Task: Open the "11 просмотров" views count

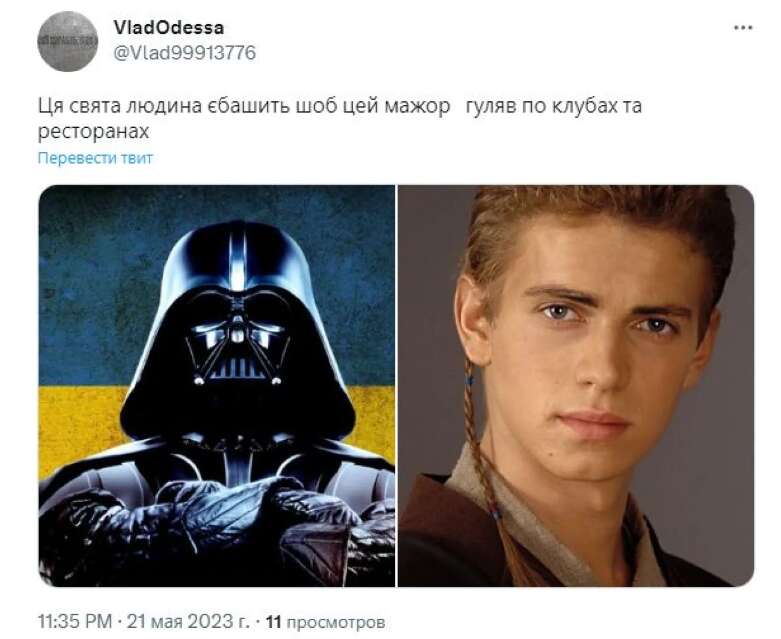Action: [325, 622]
